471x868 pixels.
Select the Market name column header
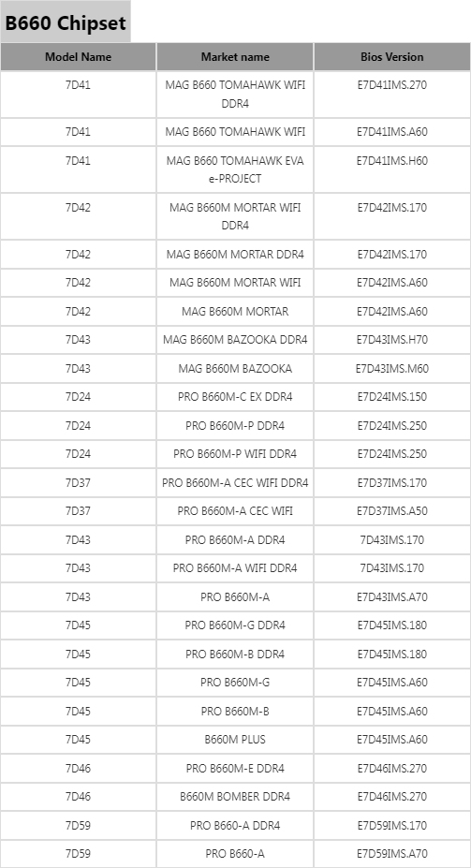tap(235, 56)
